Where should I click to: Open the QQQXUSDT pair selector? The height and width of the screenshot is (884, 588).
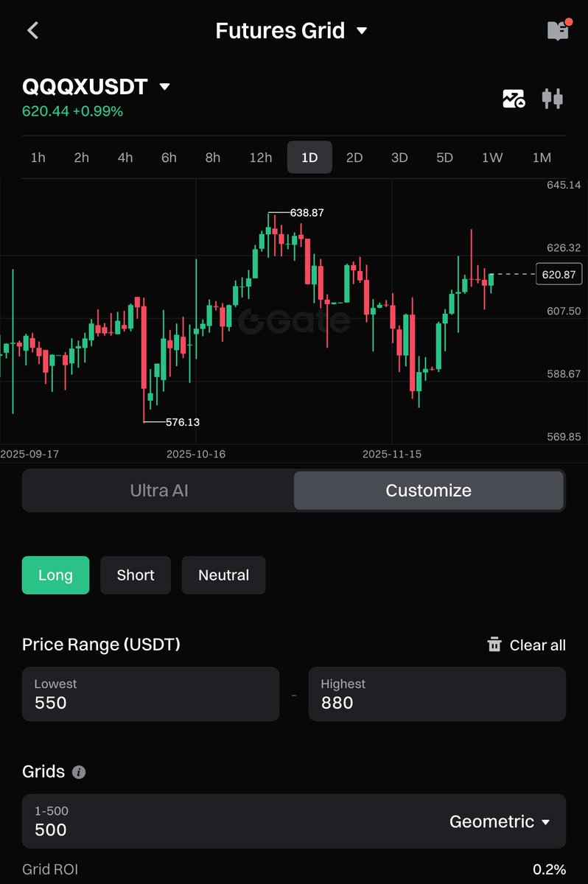click(x=96, y=87)
